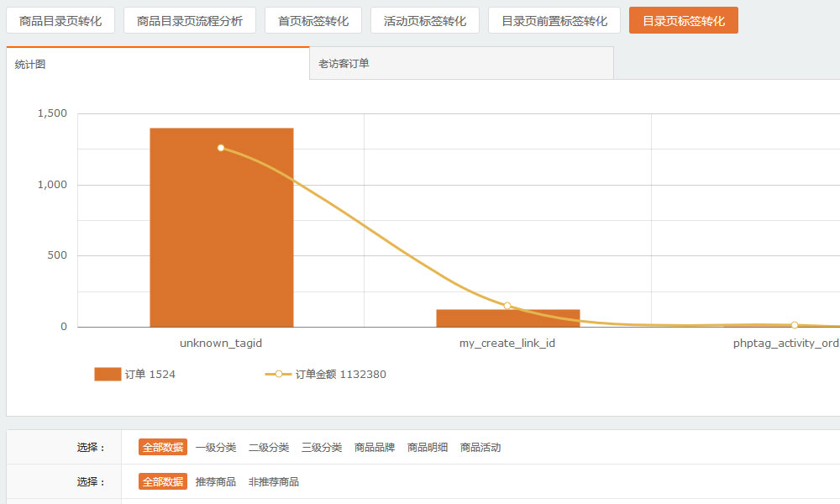The width and height of the screenshot is (840, 504).
Task: Click the 1,500 y-axis value
Action: pos(52,113)
